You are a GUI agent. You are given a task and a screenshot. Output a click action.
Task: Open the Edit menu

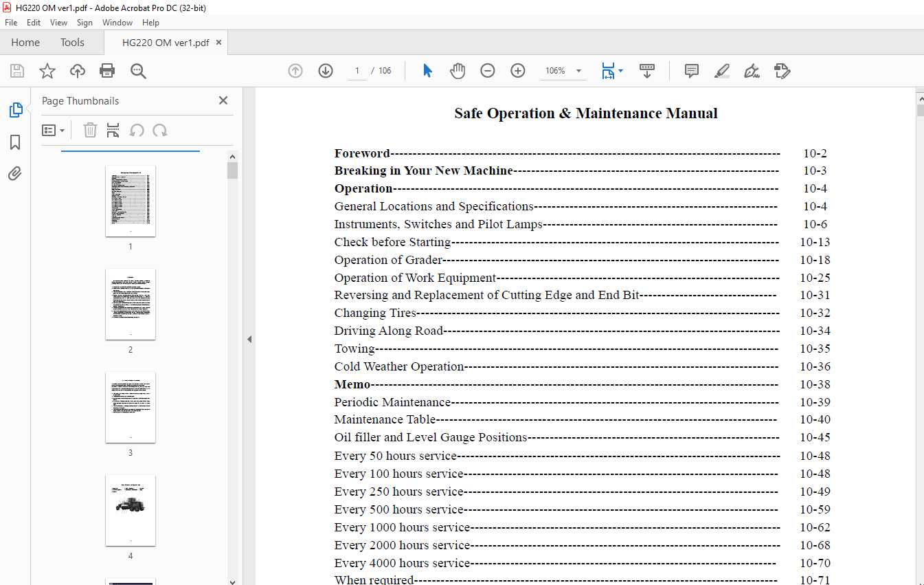tap(34, 23)
